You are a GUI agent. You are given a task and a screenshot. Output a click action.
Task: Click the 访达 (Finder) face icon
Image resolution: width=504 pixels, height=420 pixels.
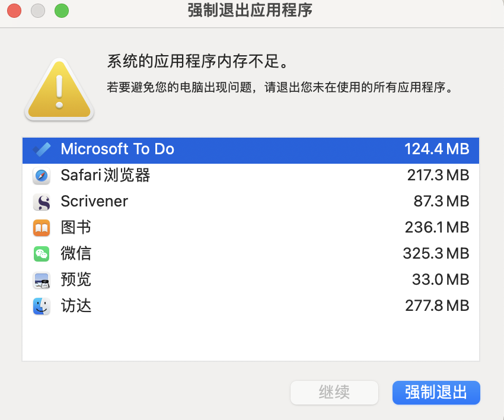(42, 306)
